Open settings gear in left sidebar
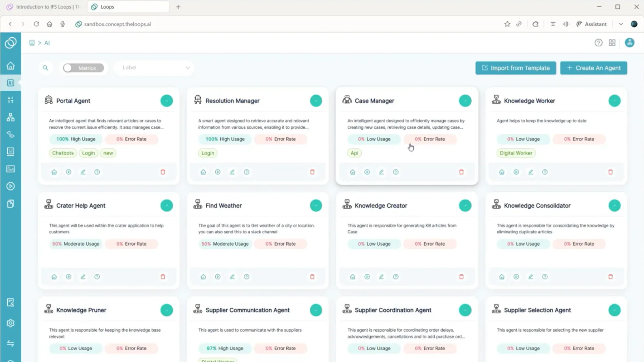This screenshot has width=644, height=362. coord(11,323)
